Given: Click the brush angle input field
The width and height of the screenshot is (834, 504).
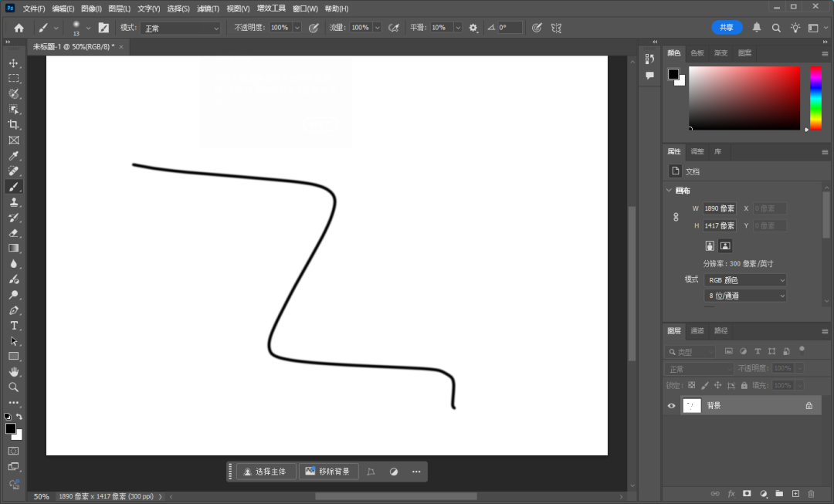Looking at the screenshot, I should (x=510, y=28).
